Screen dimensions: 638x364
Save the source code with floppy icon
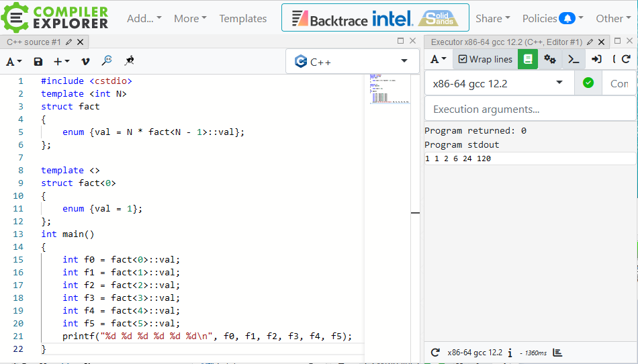pos(38,62)
